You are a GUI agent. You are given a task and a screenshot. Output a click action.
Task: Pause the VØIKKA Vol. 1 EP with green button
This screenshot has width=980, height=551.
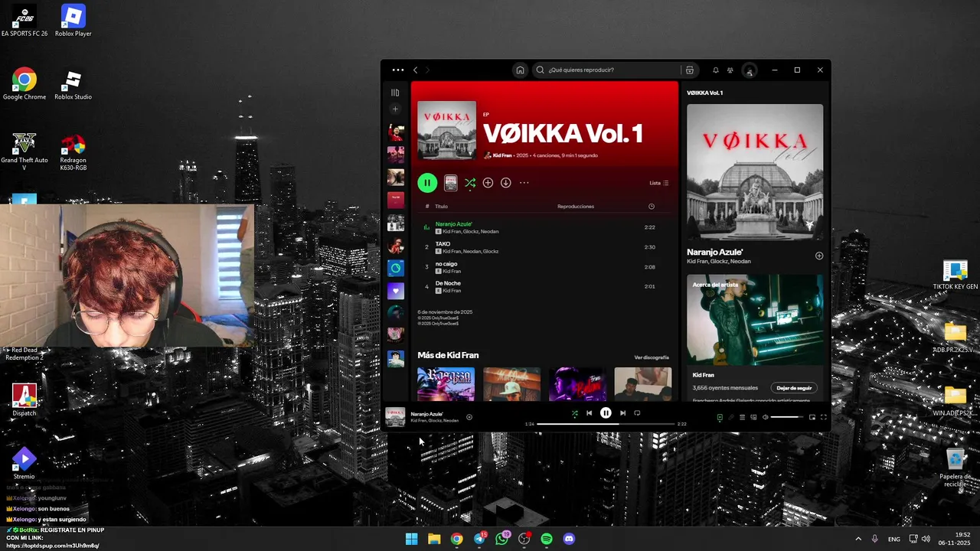(x=427, y=183)
